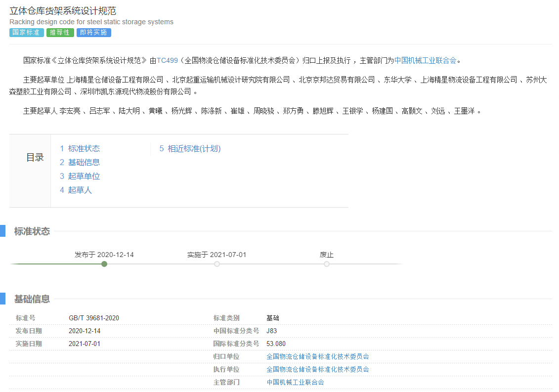Click the blue 即将实施 tag badge

tap(93, 33)
